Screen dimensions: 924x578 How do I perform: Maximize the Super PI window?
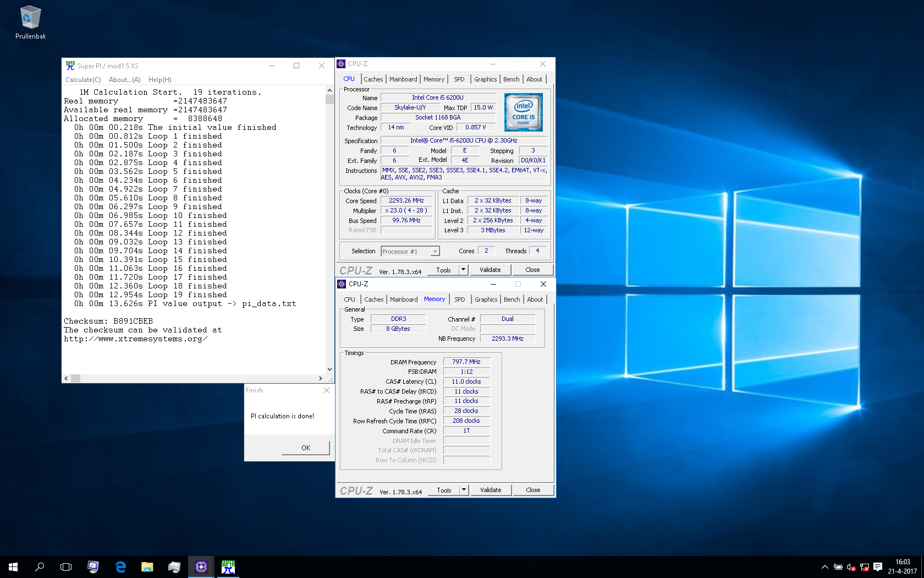[296, 66]
